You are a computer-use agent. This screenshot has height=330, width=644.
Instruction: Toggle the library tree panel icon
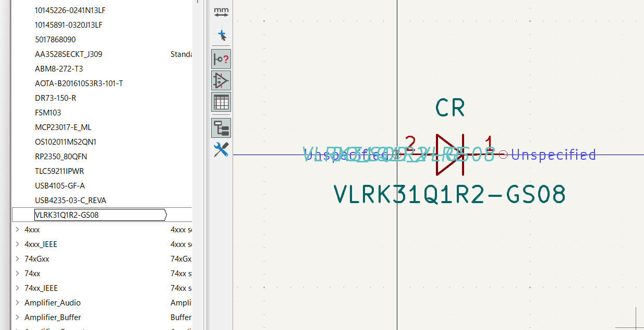click(x=221, y=128)
